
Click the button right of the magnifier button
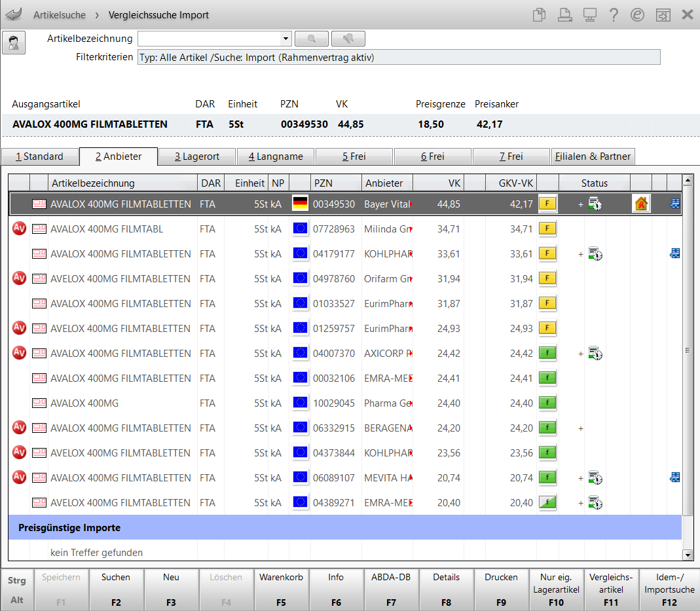click(x=348, y=39)
